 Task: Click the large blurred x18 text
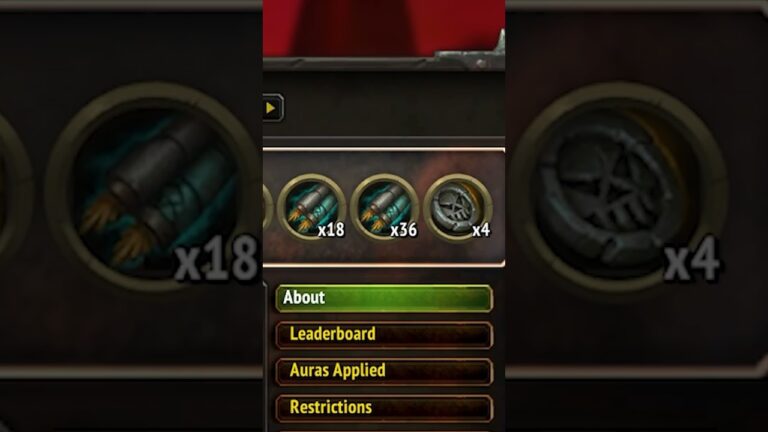(216, 258)
